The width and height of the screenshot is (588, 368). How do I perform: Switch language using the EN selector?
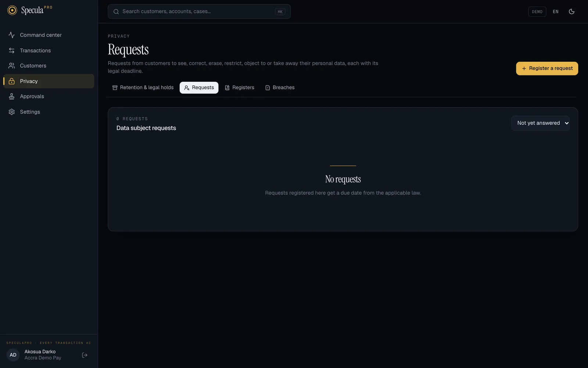(556, 12)
